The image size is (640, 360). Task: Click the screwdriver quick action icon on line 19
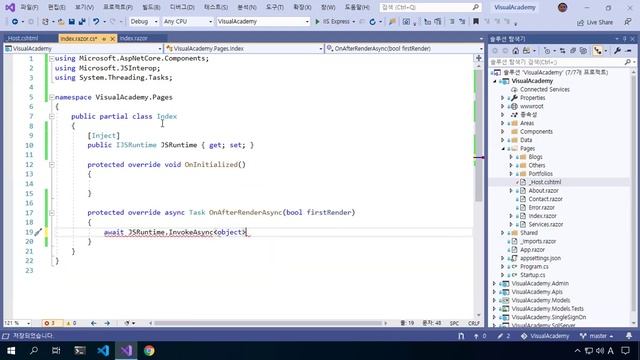tap(38, 232)
